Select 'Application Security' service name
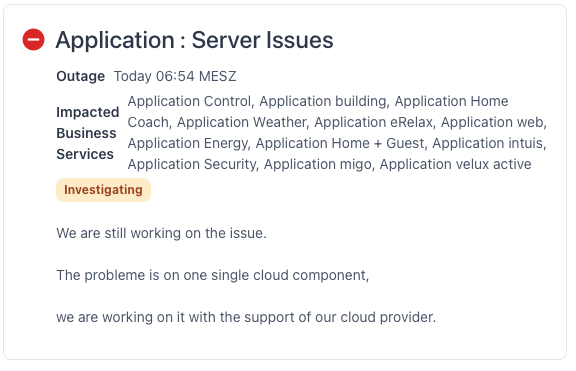Screen dimensions: 576x371 tap(191, 164)
